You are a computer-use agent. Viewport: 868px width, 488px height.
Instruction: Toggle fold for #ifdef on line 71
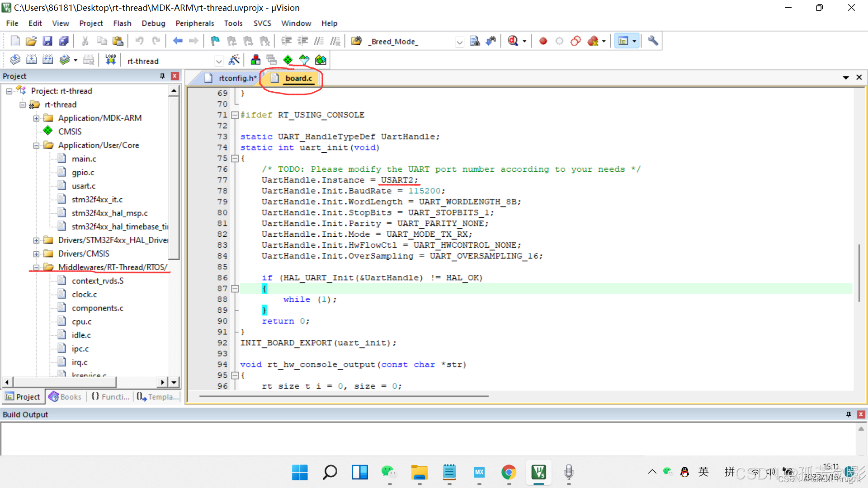(235, 115)
